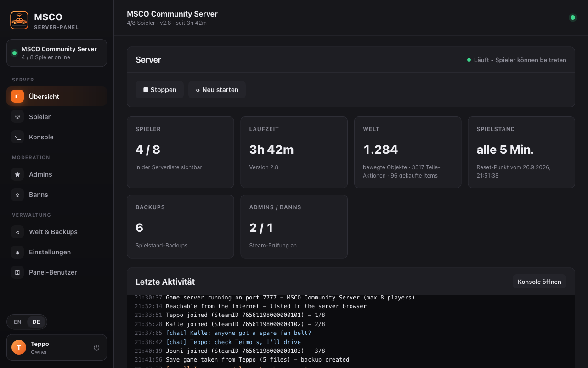Stop the server with Stoppen
The width and height of the screenshot is (588, 368).
(159, 90)
